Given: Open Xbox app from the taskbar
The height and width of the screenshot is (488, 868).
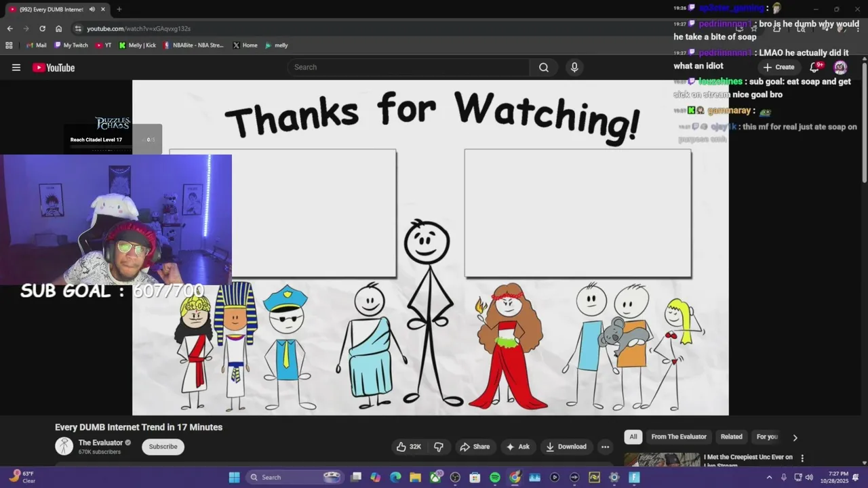Looking at the screenshot, I should click(x=435, y=477).
